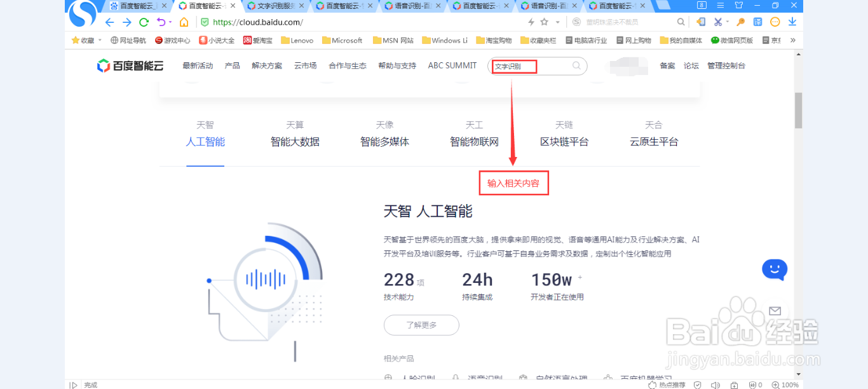Image resolution: width=868 pixels, height=389 pixels.
Task: Open the 游戏中心 bookmark
Action: pyautogui.click(x=172, y=40)
